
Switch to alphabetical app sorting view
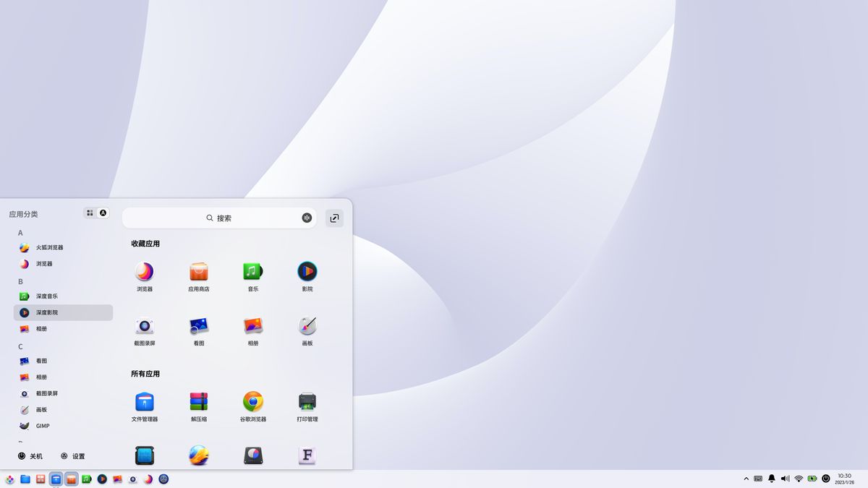coord(103,213)
